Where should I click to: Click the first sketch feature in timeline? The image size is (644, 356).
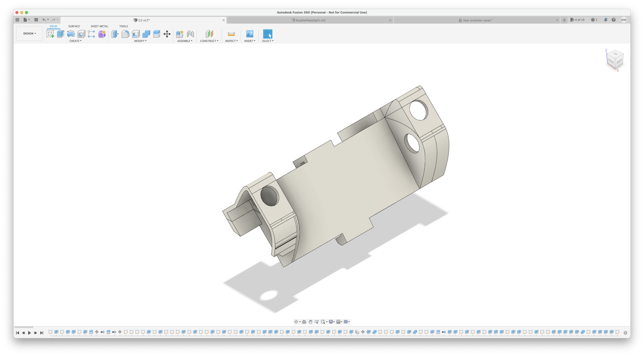pos(50,332)
